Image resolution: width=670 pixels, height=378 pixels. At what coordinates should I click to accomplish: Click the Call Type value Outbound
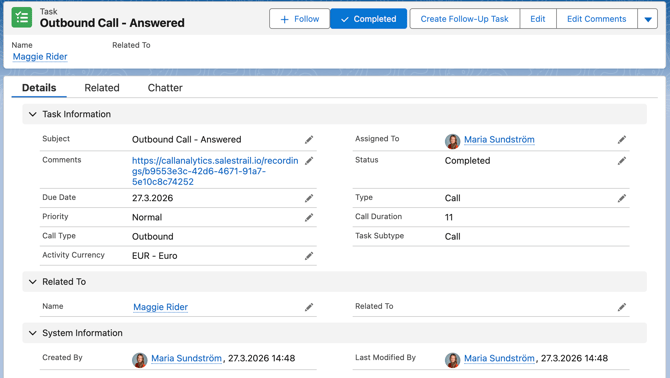pos(153,237)
